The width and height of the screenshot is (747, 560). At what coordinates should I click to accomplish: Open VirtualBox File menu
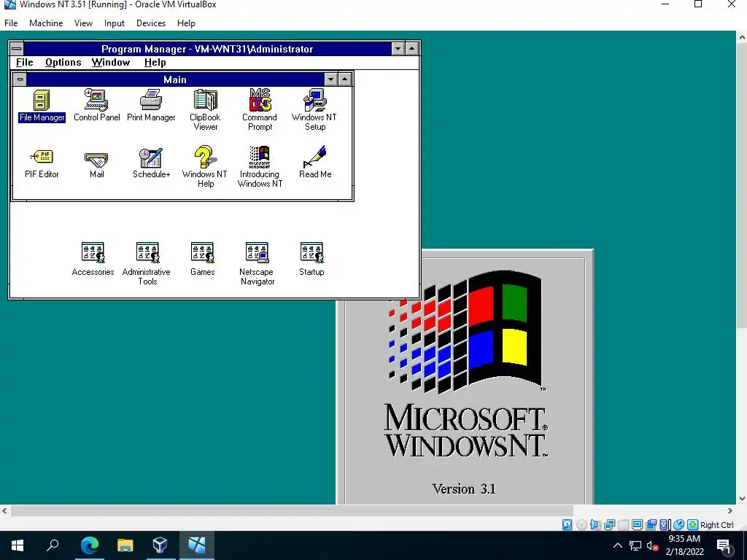11,23
